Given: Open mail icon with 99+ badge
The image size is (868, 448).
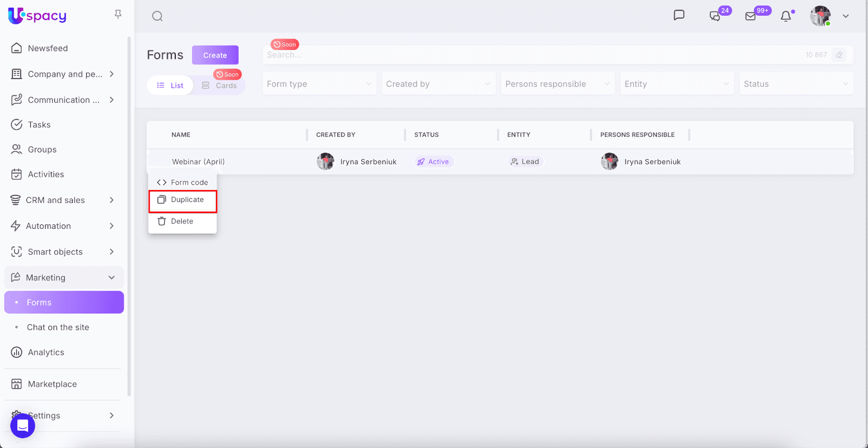Looking at the screenshot, I should coord(750,16).
